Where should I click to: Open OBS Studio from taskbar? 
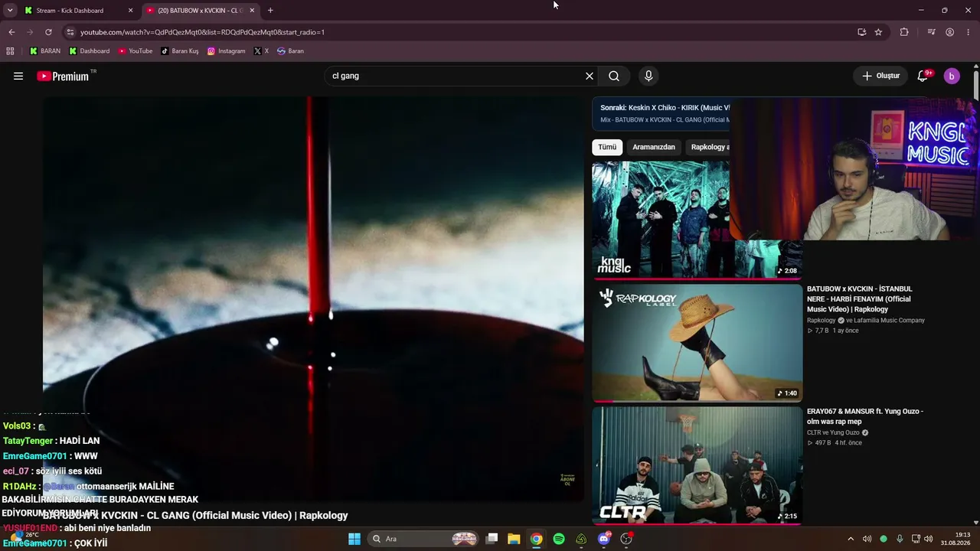(x=626, y=539)
